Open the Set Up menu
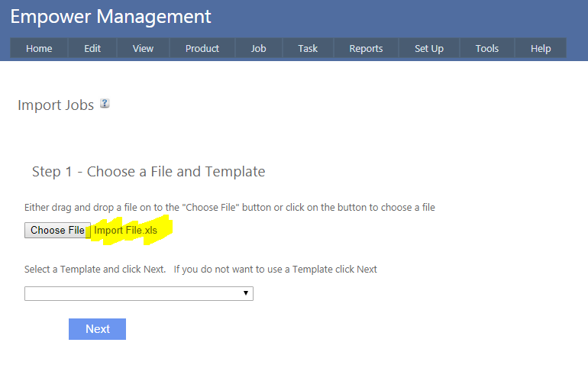This screenshot has width=588, height=378. (429, 48)
